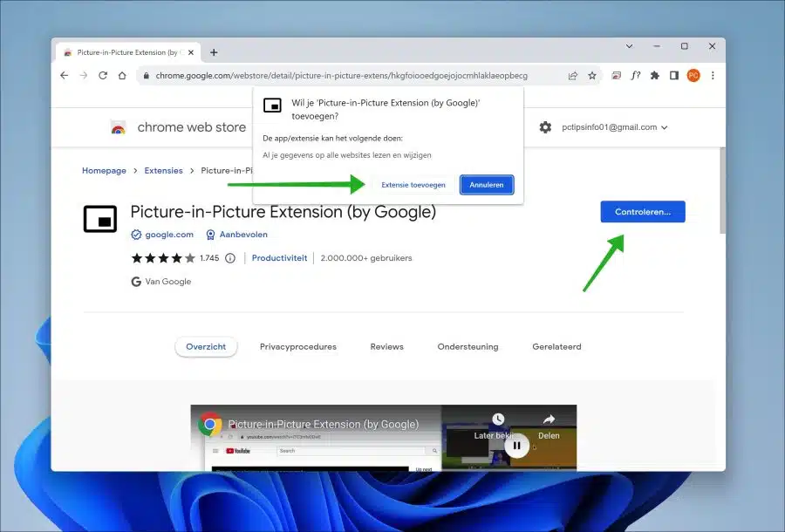Open the google.com publisher link
Image resolution: width=785 pixels, height=532 pixels.
click(x=169, y=235)
